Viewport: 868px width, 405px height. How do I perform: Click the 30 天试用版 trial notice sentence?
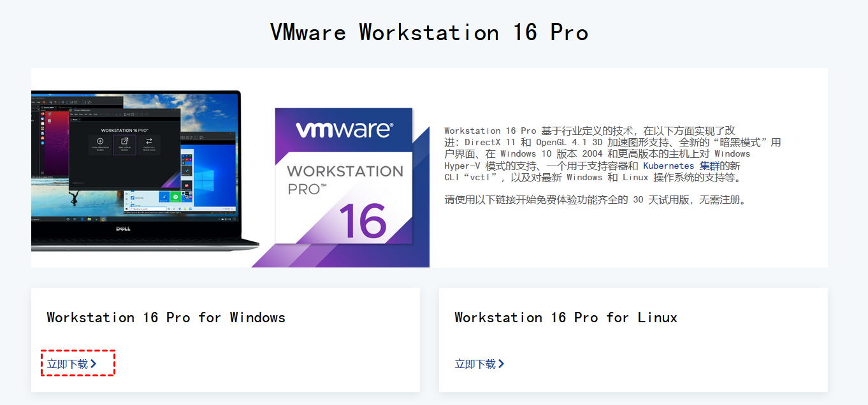tap(595, 200)
